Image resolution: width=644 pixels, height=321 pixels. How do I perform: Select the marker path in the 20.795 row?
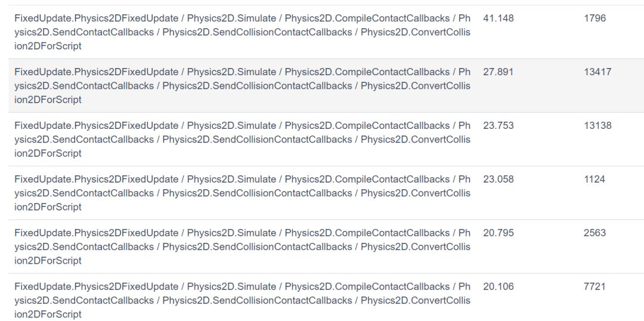tap(242, 246)
